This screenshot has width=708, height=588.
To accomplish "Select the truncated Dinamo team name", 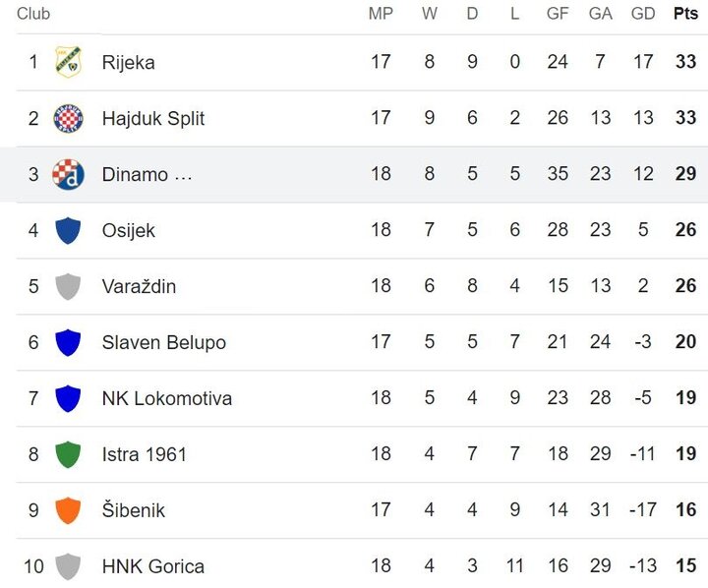I will (x=147, y=174).
